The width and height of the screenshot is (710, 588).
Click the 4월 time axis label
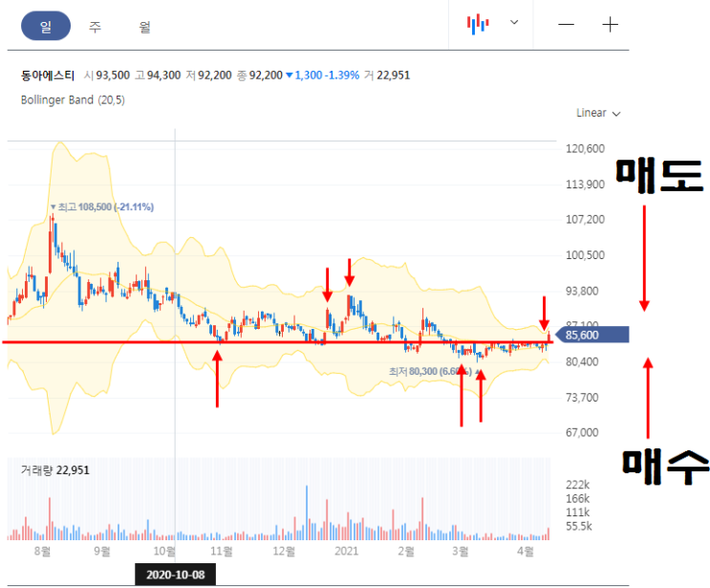(526, 551)
